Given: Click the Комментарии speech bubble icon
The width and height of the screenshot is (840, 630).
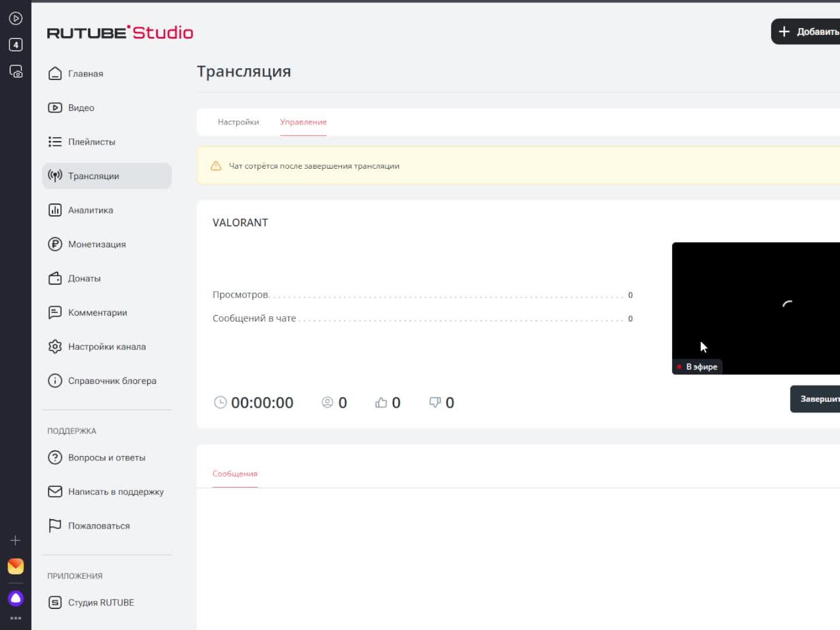Looking at the screenshot, I should click(x=55, y=313).
